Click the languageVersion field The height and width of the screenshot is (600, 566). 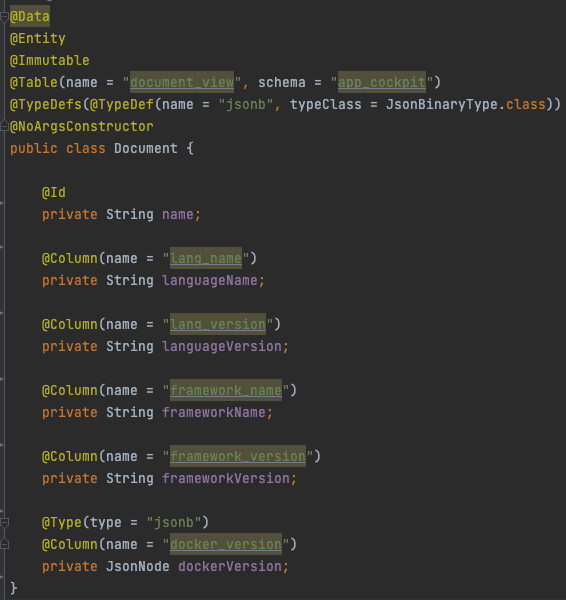click(222, 346)
